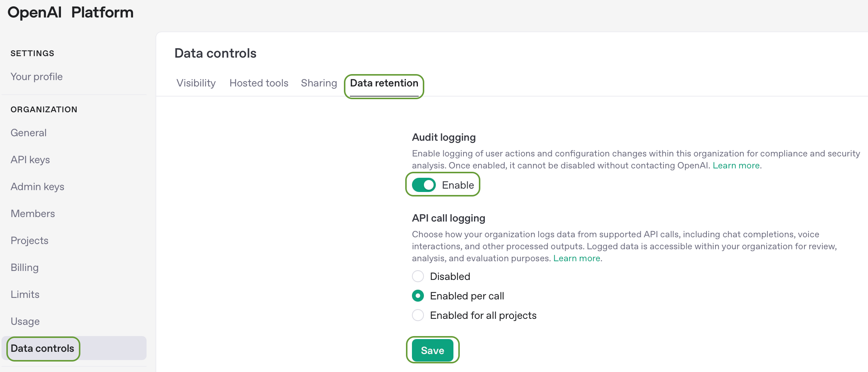Open Learn more link for Audit logging
Viewport: 868px width, 372px height.
[x=736, y=165]
